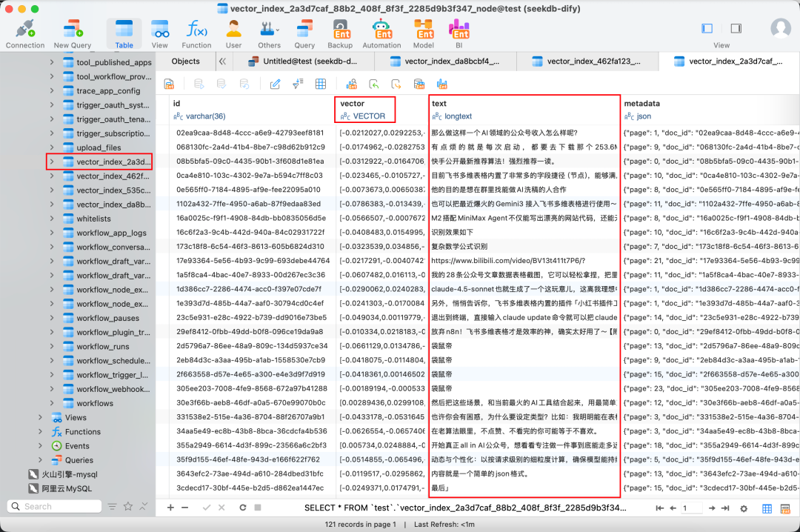Image resolution: width=800 pixels, height=532 pixels.
Task: Toggle the right information pane view
Action: point(736,28)
